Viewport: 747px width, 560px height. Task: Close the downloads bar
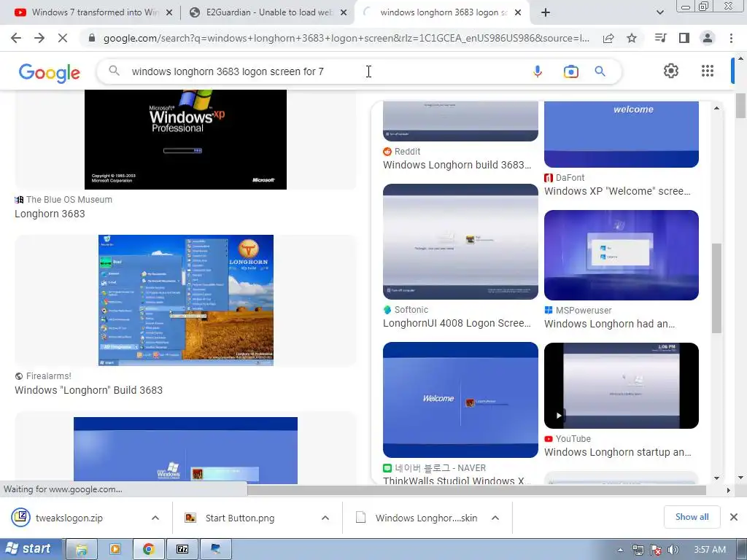pos(734,517)
